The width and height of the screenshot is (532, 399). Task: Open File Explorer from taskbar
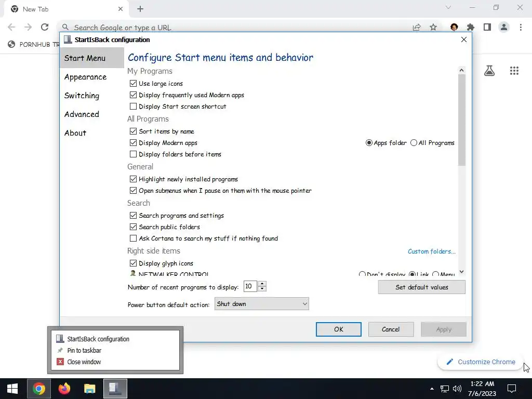[x=89, y=389]
